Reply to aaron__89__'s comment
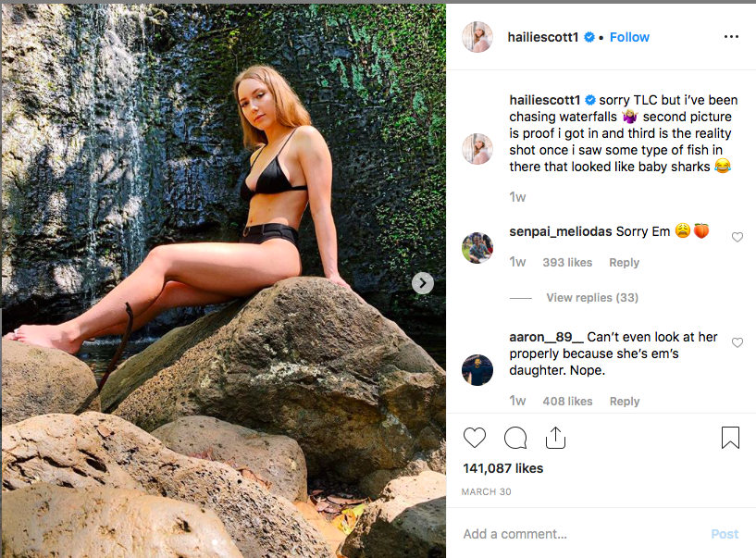The width and height of the screenshot is (756, 558). [624, 402]
